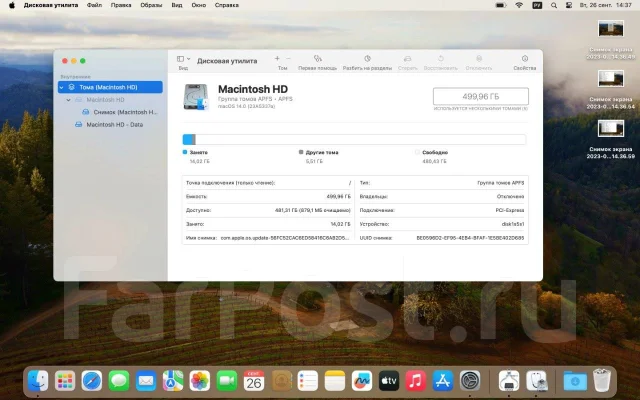Click the blue used segment of the storage bar
The image size is (640, 400).
point(187,140)
